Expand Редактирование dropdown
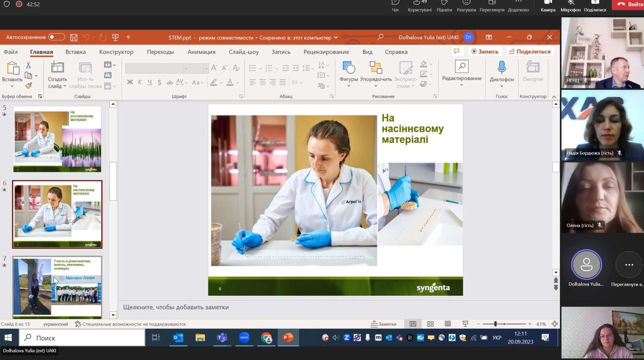This screenshot has width=644, height=360. 462,85
